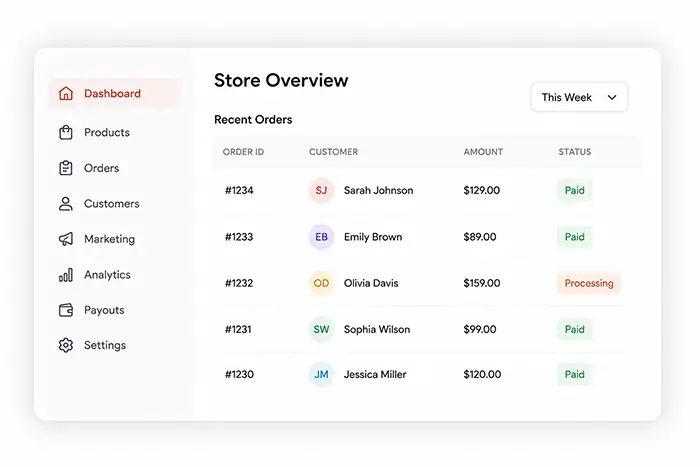Select order ID #1234
Screen dimensions: 700x467
(239, 191)
